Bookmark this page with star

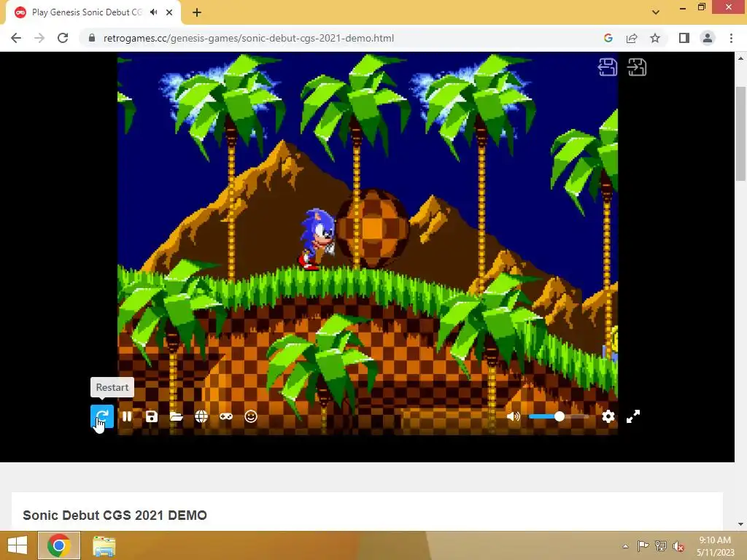[655, 38]
